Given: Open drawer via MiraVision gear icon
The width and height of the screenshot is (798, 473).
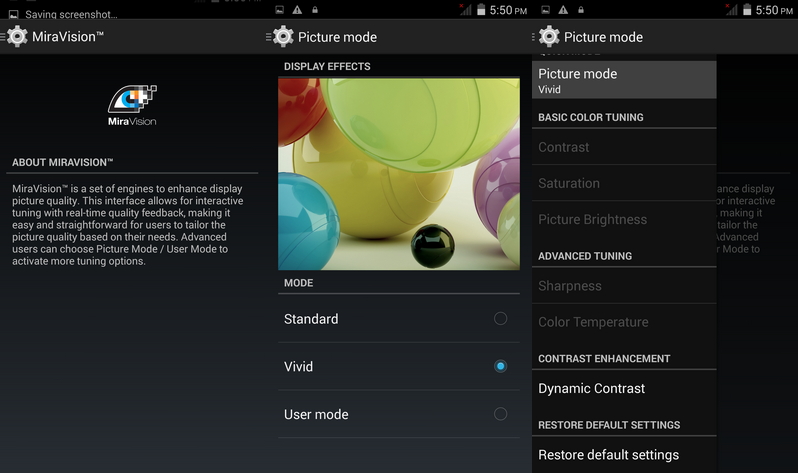Looking at the screenshot, I should (x=17, y=37).
